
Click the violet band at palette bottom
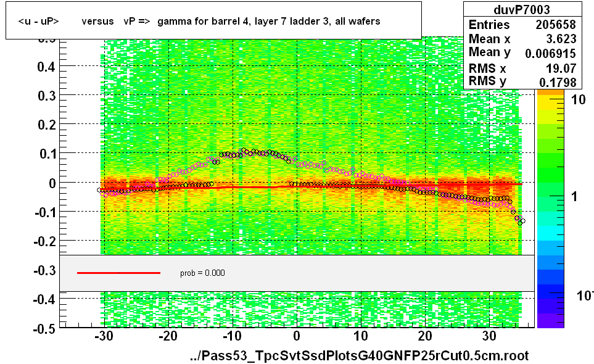click(x=550, y=320)
